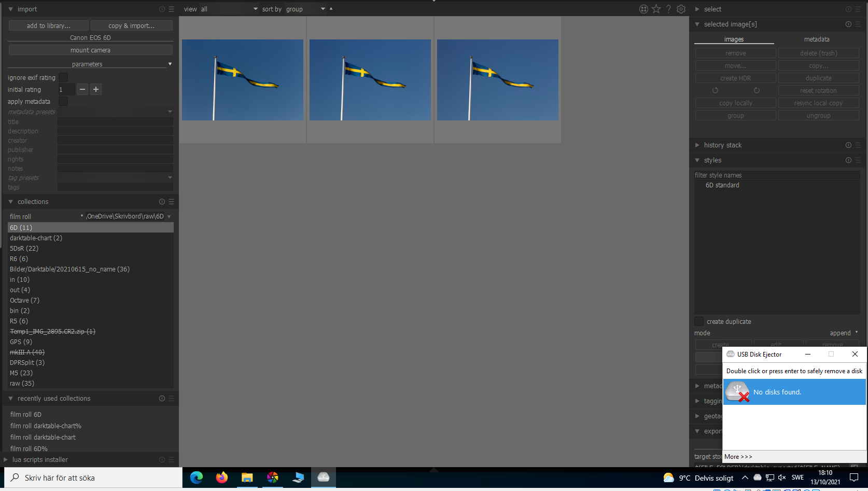Select the 6D standard style
The height and width of the screenshot is (491, 868).
(x=722, y=185)
